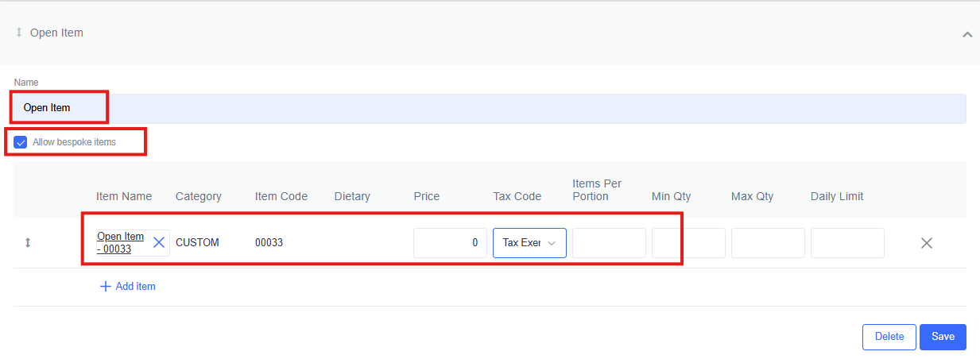Viewport: 980px width, 359px height.
Task: Click the Price input field
Action: coord(450,243)
